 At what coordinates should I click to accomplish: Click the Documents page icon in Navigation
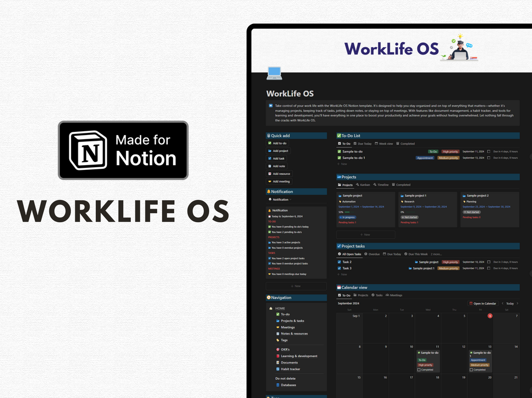(x=278, y=363)
